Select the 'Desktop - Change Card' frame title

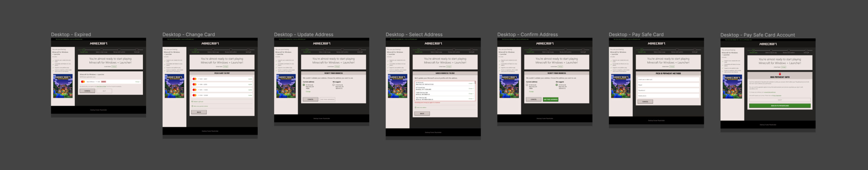[188, 35]
